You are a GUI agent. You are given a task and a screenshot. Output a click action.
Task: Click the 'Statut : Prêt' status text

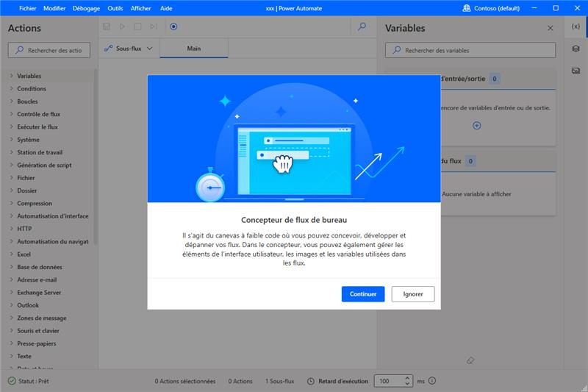point(34,381)
